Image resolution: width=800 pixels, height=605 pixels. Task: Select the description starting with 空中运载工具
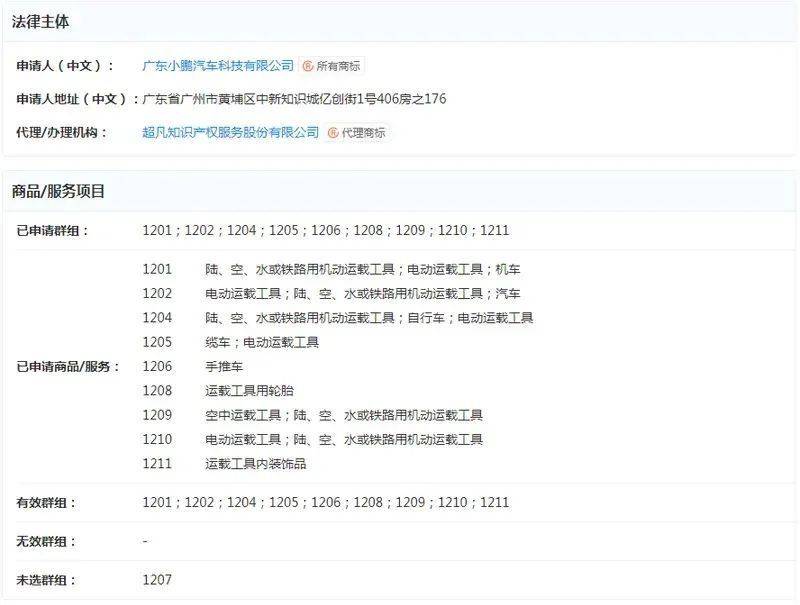pos(344,415)
